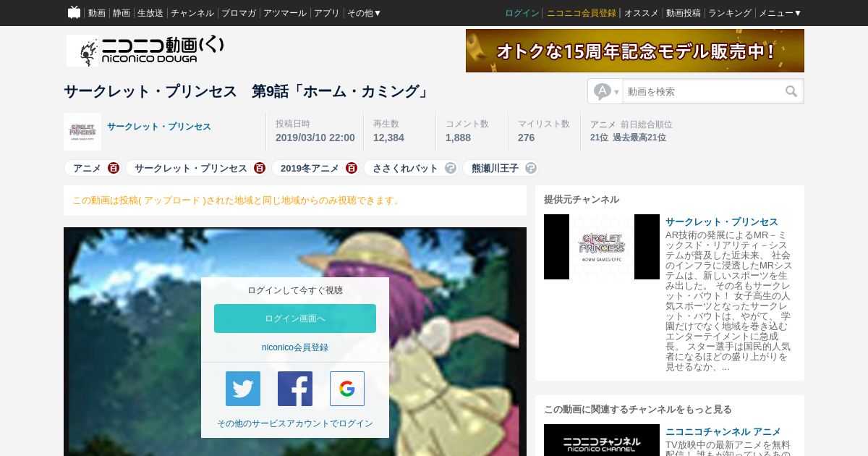Log in with the Twitter icon

coord(243,389)
